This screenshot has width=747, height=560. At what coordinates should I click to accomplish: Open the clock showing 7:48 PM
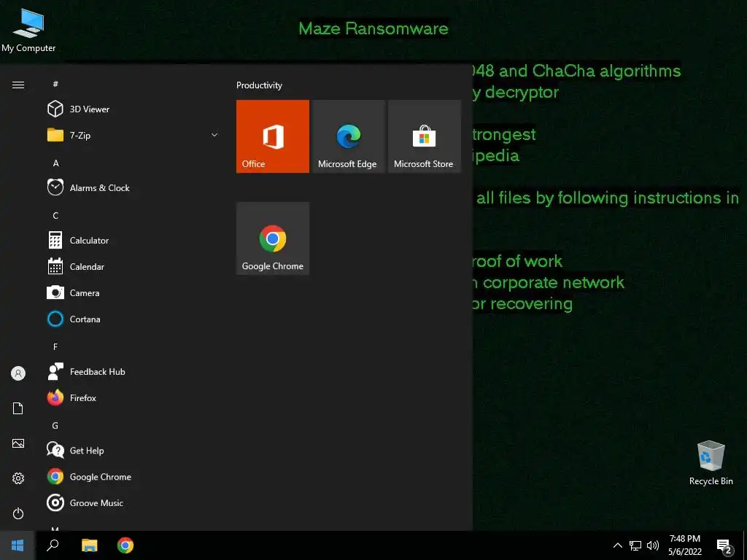pyautogui.click(x=685, y=545)
